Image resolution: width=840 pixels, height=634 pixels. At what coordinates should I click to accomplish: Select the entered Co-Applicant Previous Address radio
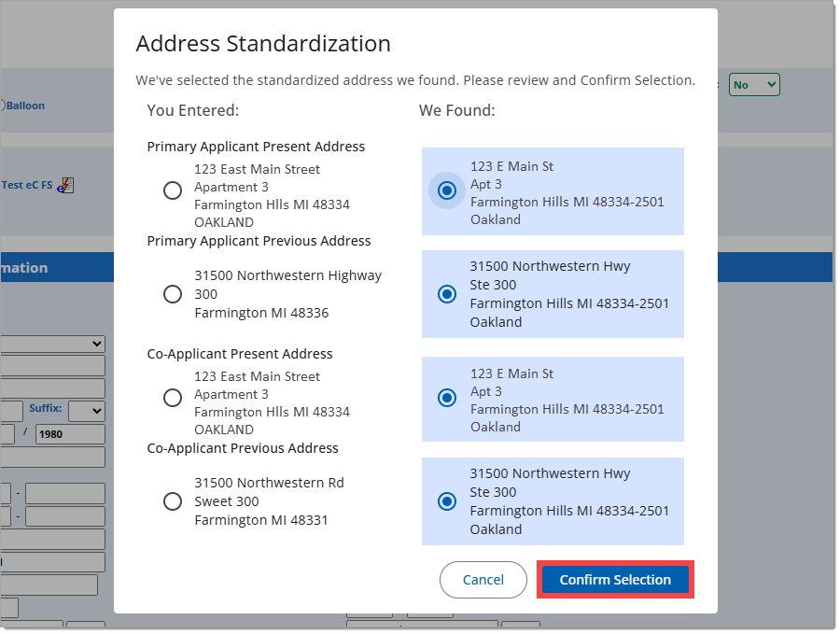(173, 501)
